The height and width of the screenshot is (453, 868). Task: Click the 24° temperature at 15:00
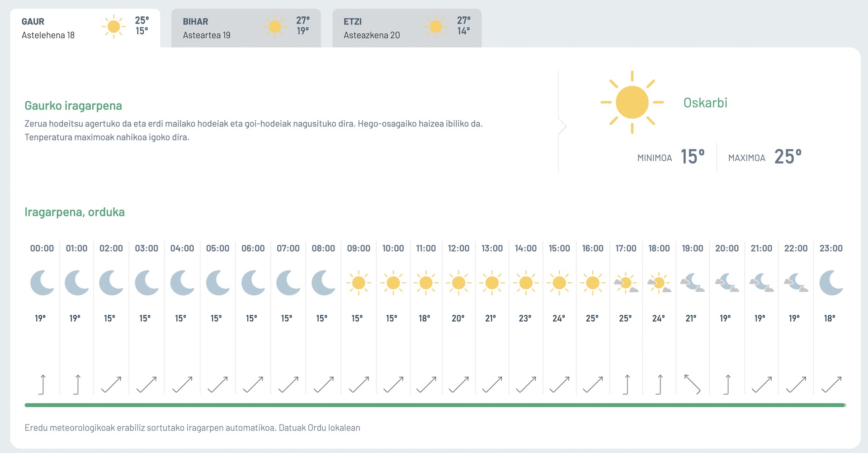tap(559, 318)
